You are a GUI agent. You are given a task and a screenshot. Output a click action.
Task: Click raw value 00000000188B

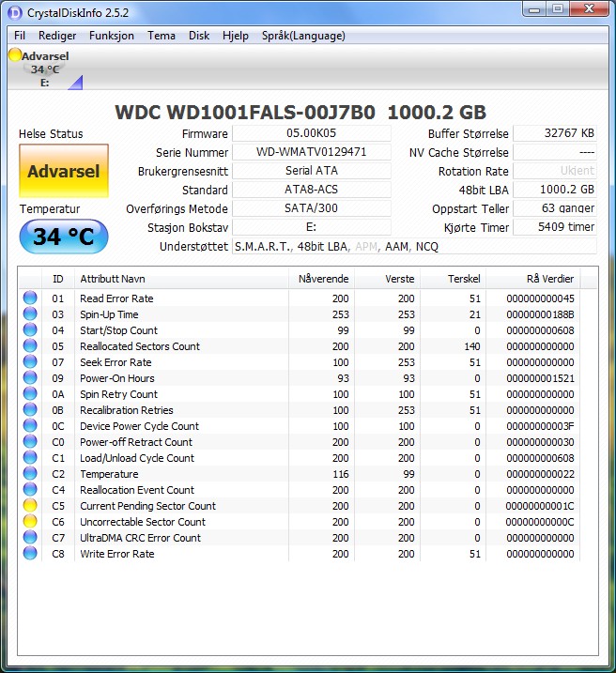(x=540, y=314)
